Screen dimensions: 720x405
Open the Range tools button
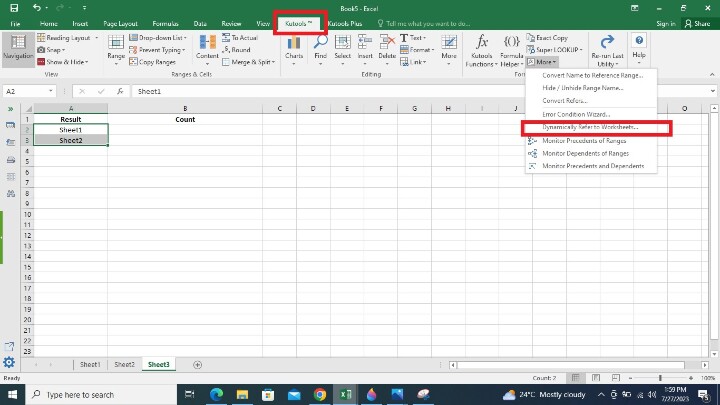click(116, 49)
